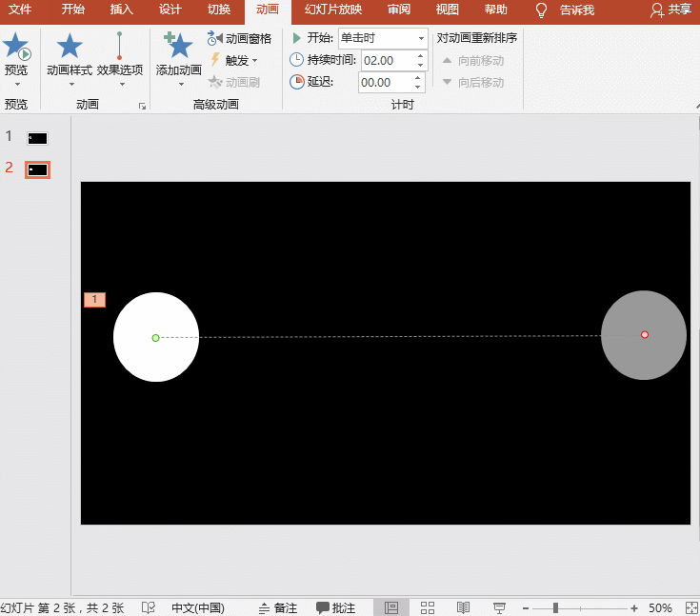The image size is (700, 616).
Task: Click 向前移动 reorder button
Action: pyautogui.click(x=473, y=61)
